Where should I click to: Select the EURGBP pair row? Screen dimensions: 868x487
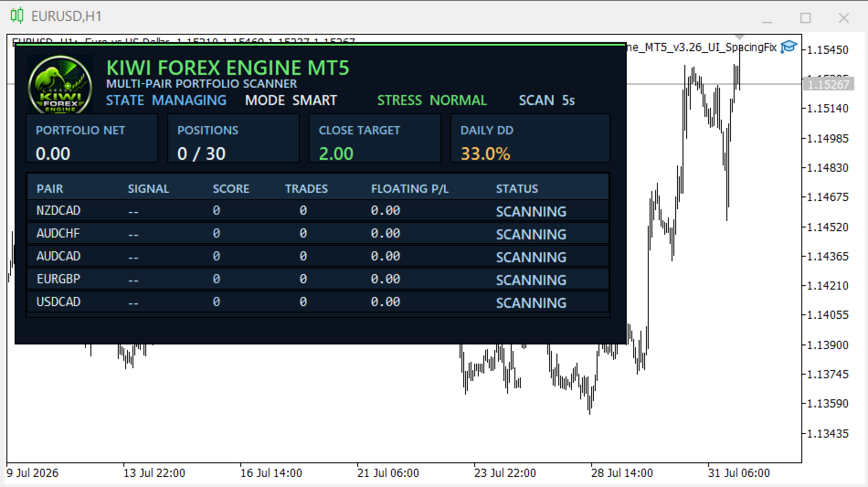[x=318, y=279]
